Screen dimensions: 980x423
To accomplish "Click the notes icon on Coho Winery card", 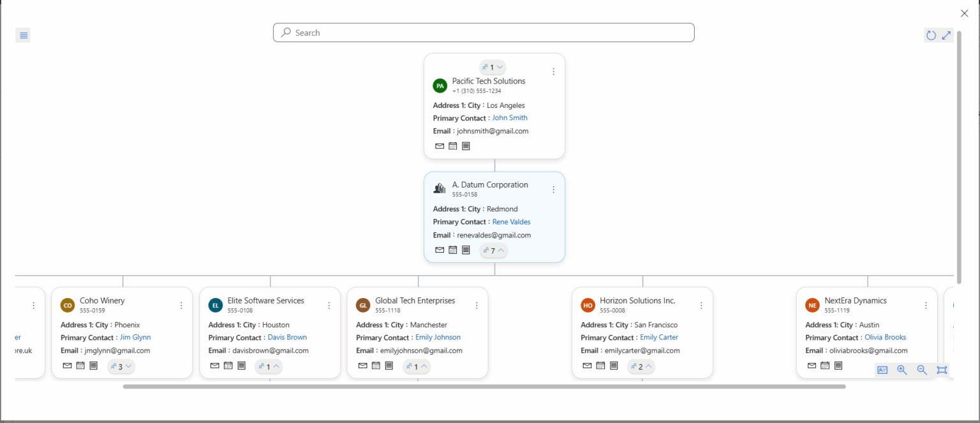I will pyautogui.click(x=93, y=365).
